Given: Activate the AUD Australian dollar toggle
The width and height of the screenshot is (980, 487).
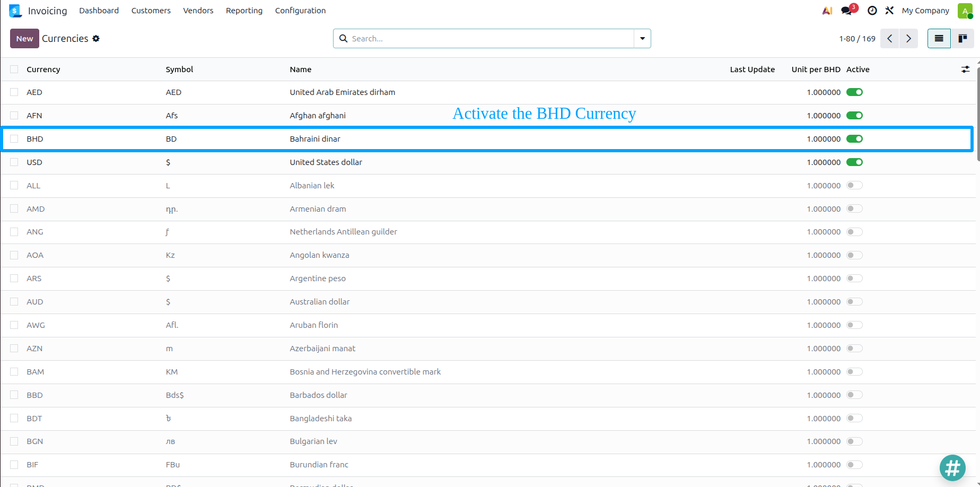Looking at the screenshot, I should pos(854,302).
